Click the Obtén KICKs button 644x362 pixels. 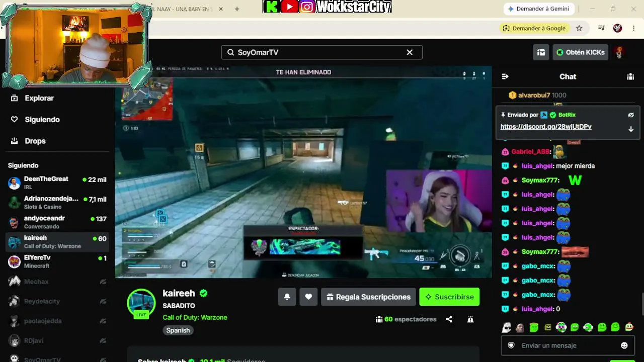point(581,52)
